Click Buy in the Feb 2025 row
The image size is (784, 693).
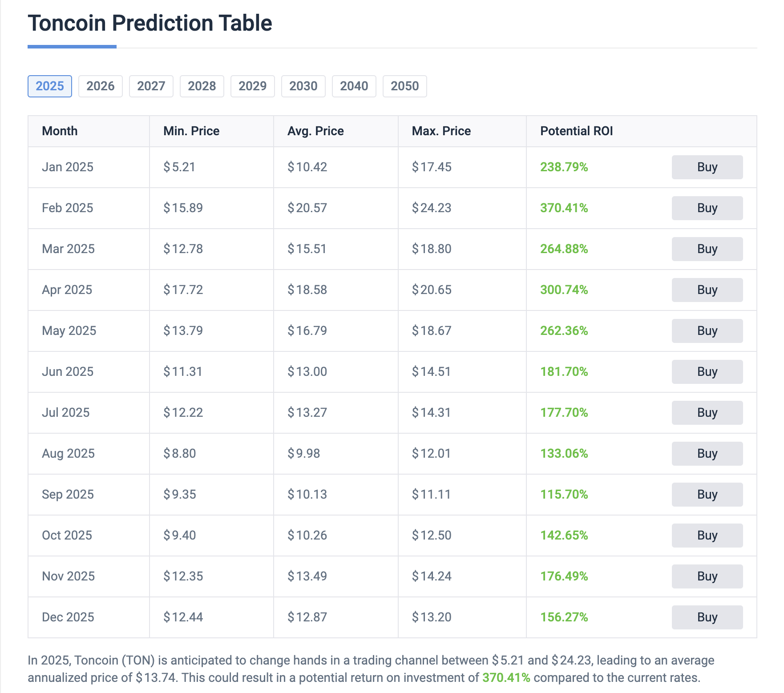click(x=707, y=208)
